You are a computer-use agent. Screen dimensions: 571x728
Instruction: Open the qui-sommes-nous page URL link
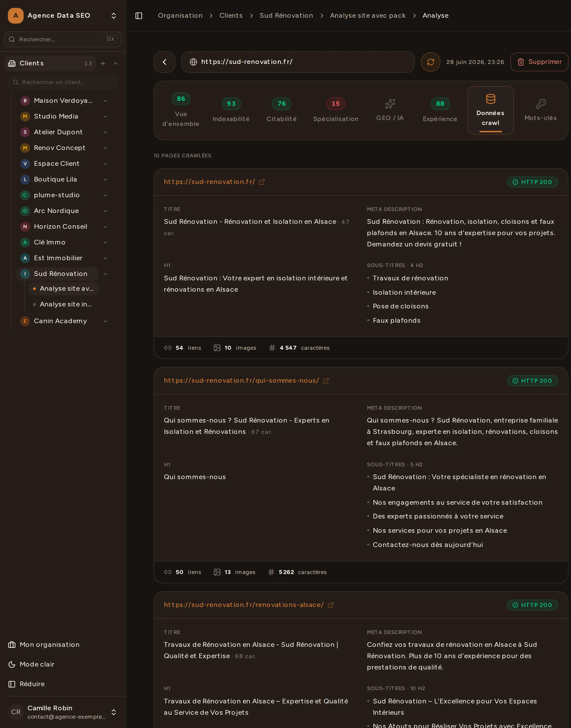point(241,380)
